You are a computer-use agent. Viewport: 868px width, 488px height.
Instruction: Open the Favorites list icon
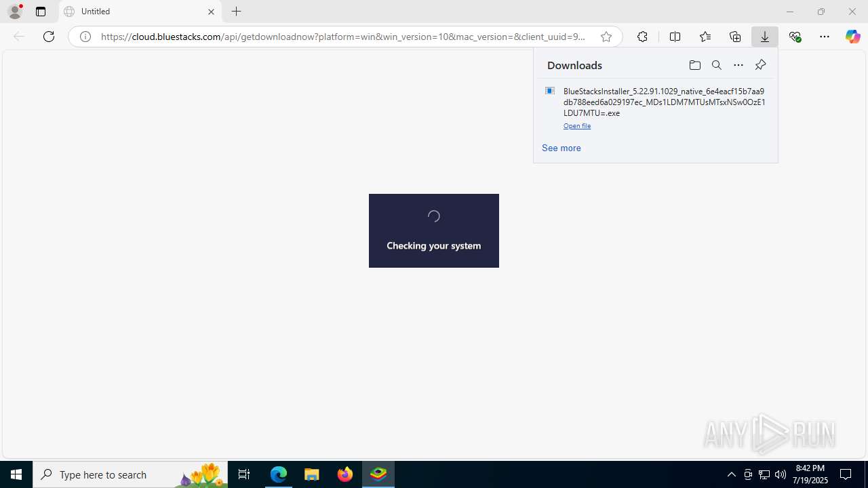click(705, 37)
